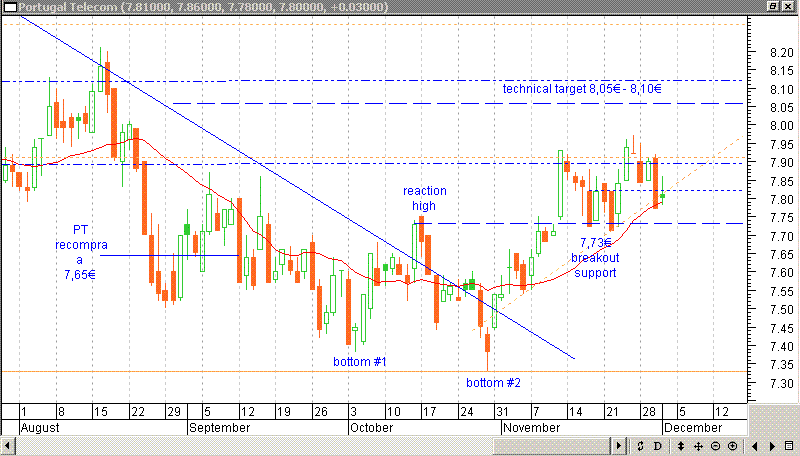Click the 8.05 price label on the scale

[782, 108]
